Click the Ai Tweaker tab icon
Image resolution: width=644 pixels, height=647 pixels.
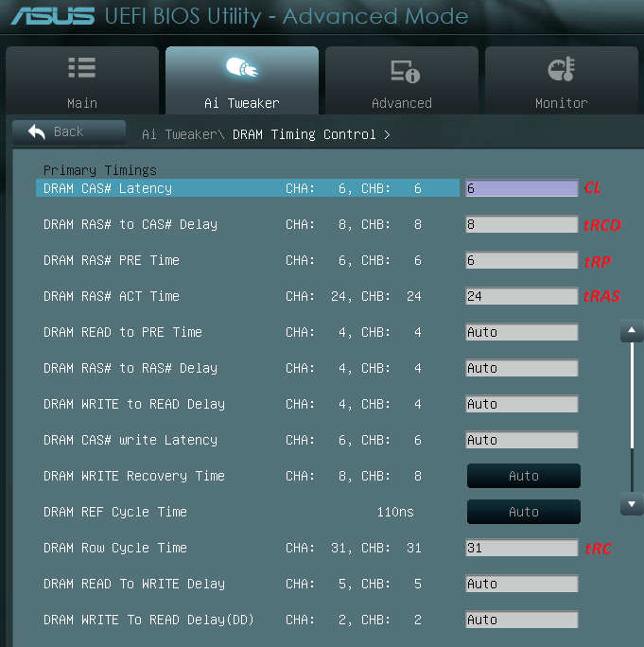tap(241, 69)
